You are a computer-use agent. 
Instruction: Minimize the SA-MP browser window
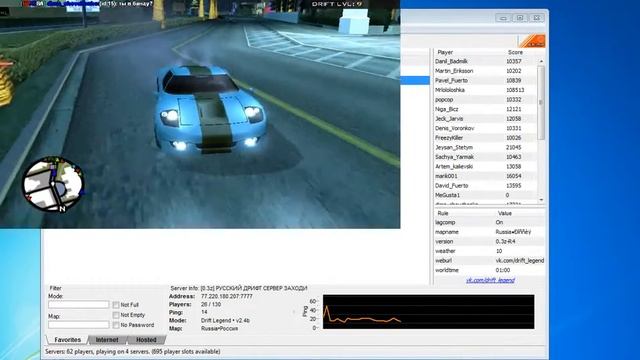point(503,18)
